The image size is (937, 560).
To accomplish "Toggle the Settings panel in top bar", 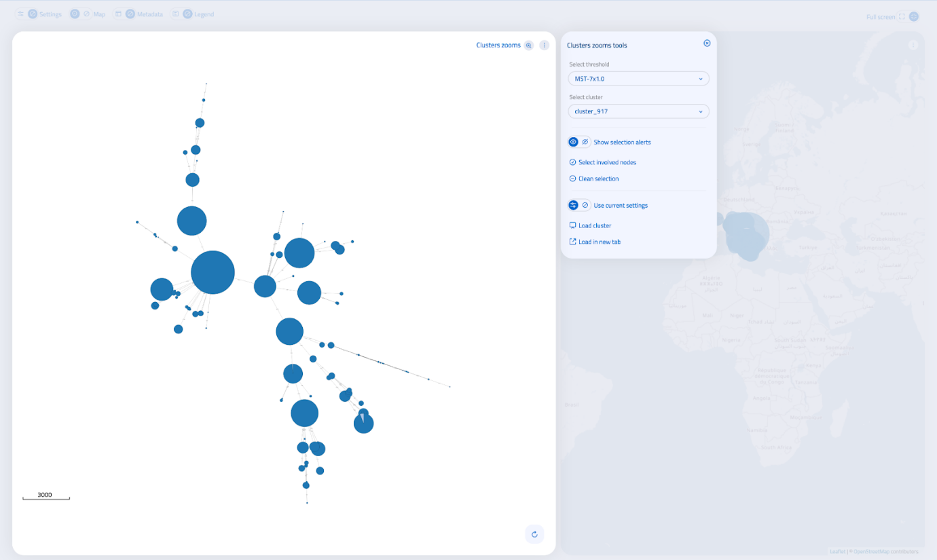I will (x=26, y=14).
